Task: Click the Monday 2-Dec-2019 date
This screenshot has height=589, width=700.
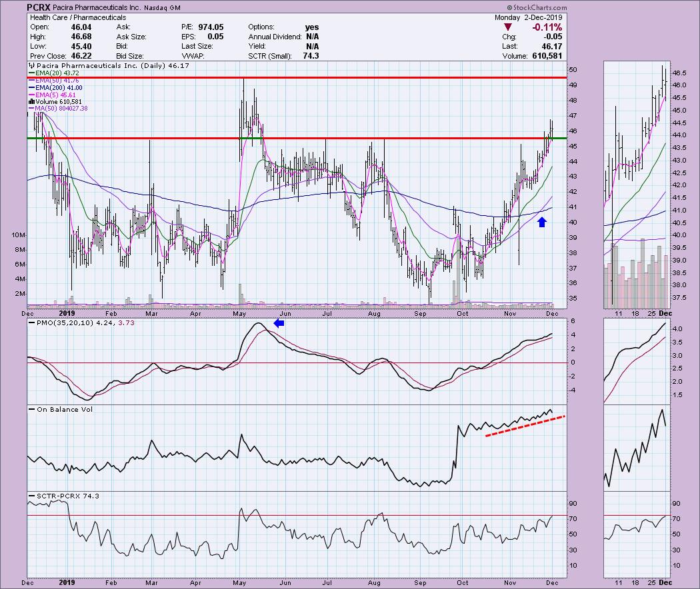Action: (x=528, y=17)
